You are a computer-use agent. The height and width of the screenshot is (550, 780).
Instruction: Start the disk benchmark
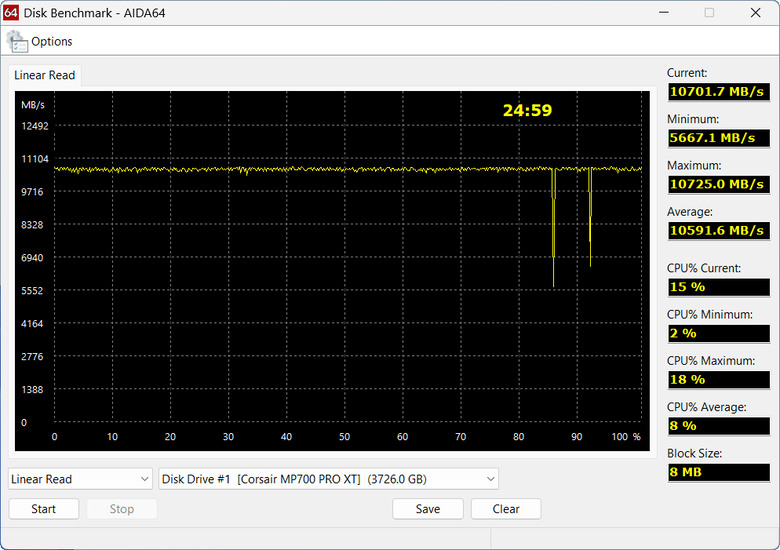pyautogui.click(x=44, y=509)
